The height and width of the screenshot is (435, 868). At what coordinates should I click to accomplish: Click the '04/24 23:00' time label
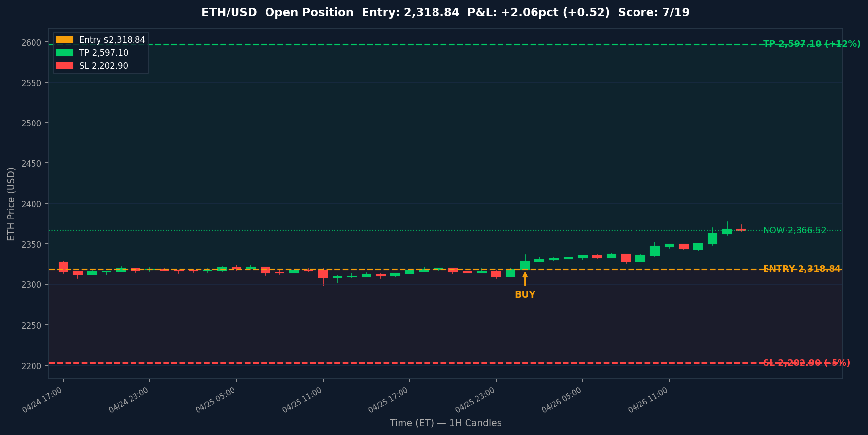pos(130,400)
